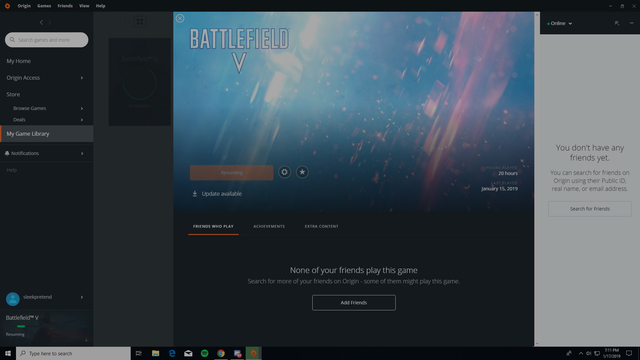Screen dimensions: 640x360
Task: Open the Games menu
Action: (x=44, y=6)
